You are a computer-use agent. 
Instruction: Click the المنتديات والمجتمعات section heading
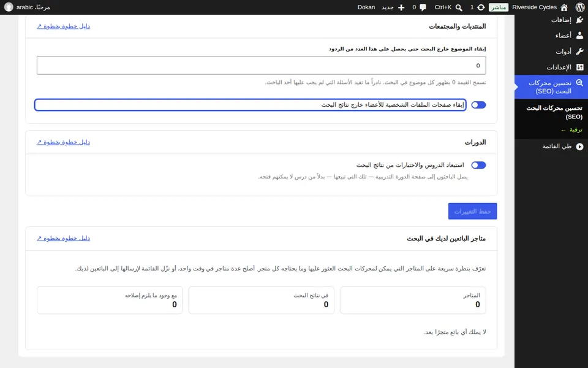coord(458,26)
